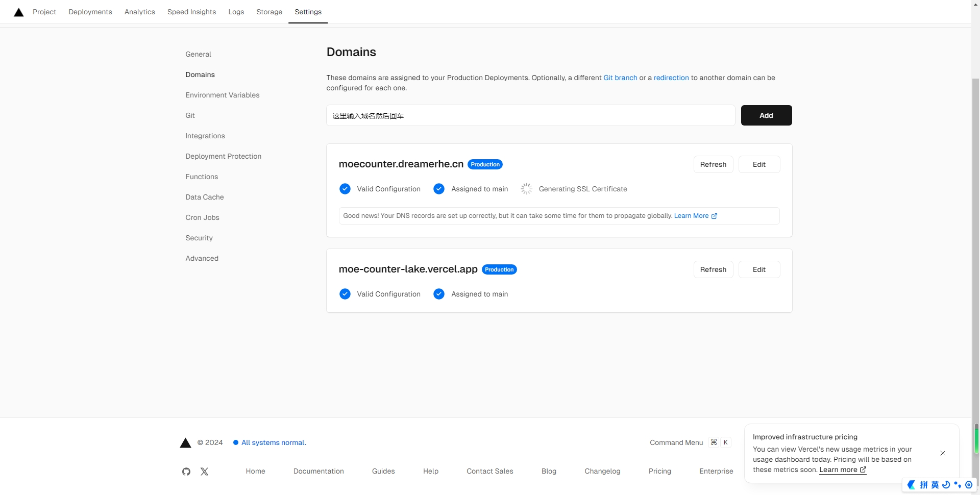Open Deployment Protection settings section

click(x=224, y=156)
